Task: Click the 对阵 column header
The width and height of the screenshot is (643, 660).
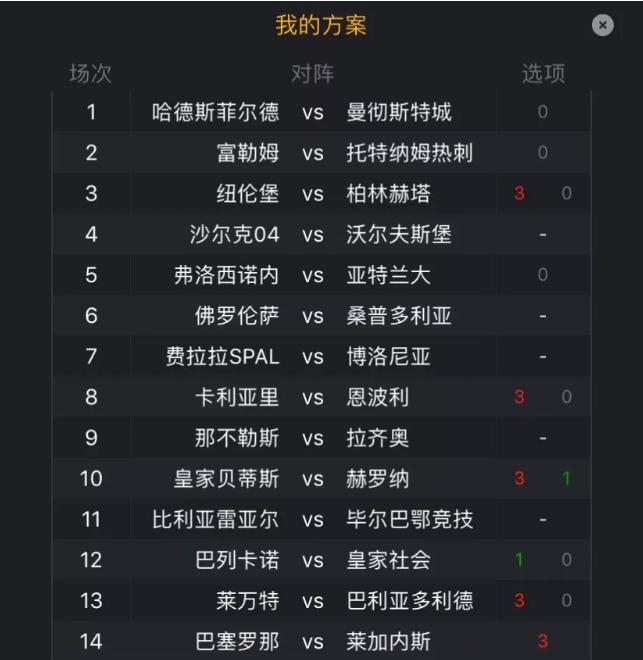Action: 313,74
